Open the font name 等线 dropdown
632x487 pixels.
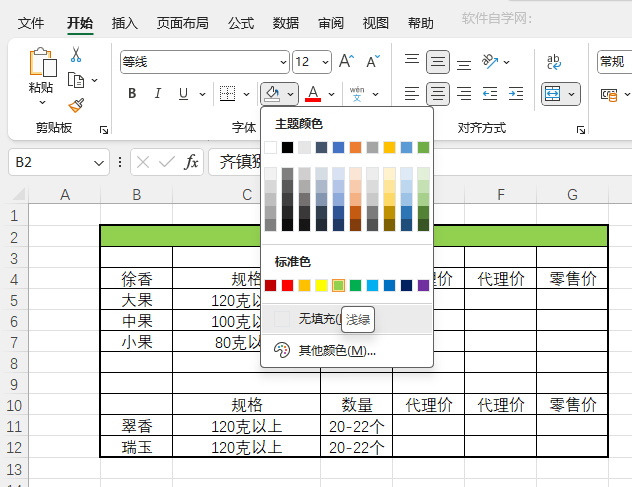(283, 62)
